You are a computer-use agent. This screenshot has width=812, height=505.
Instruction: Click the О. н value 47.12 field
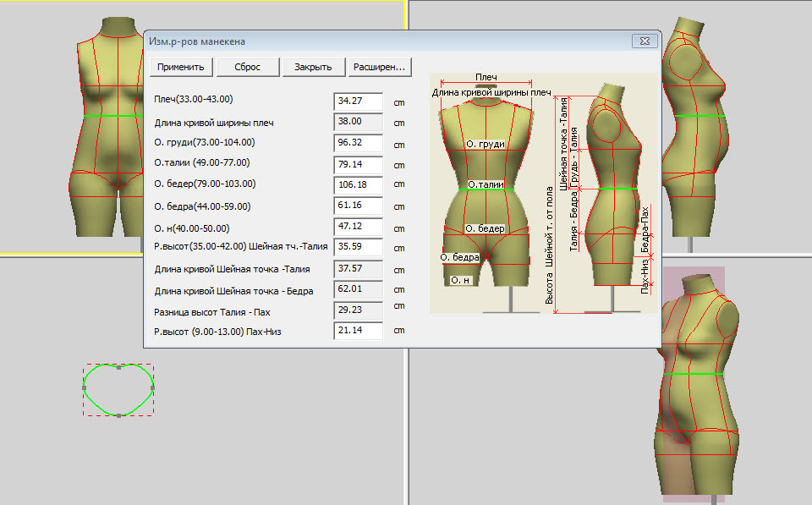359,228
